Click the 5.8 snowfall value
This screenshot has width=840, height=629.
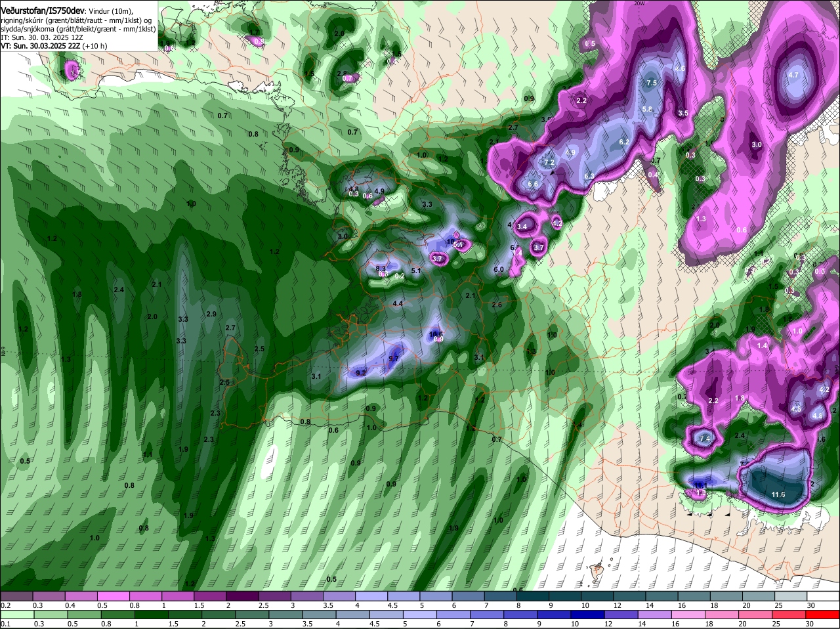(x=647, y=109)
